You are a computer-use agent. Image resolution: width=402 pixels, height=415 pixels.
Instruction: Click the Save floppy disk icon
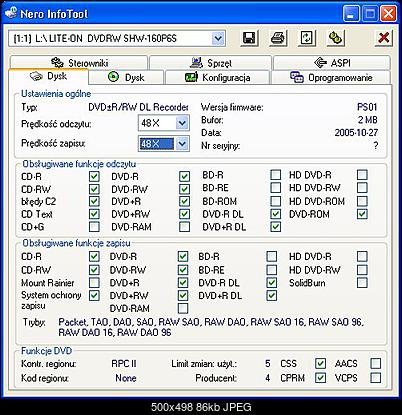[x=249, y=38]
